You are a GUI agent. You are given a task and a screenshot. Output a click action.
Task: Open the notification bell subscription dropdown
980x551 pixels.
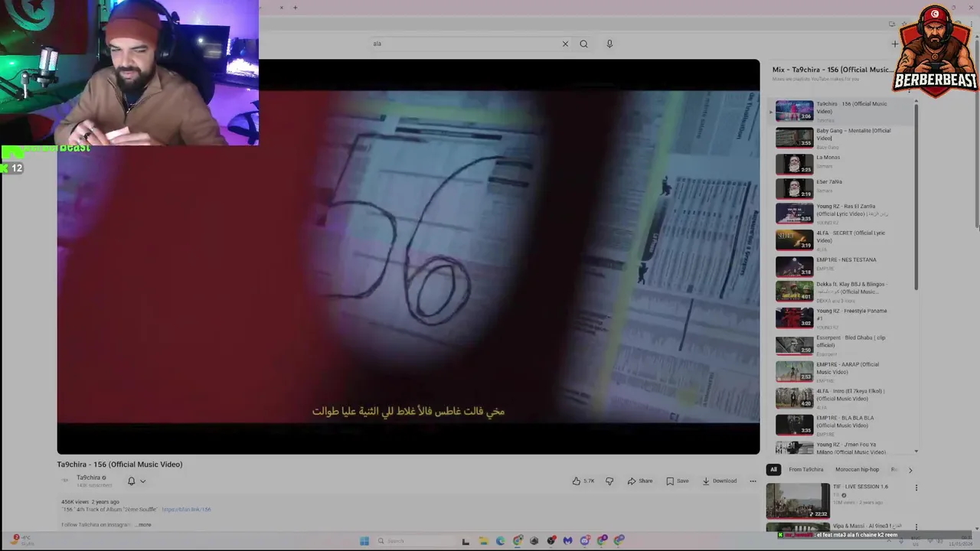click(x=136, y=481)
